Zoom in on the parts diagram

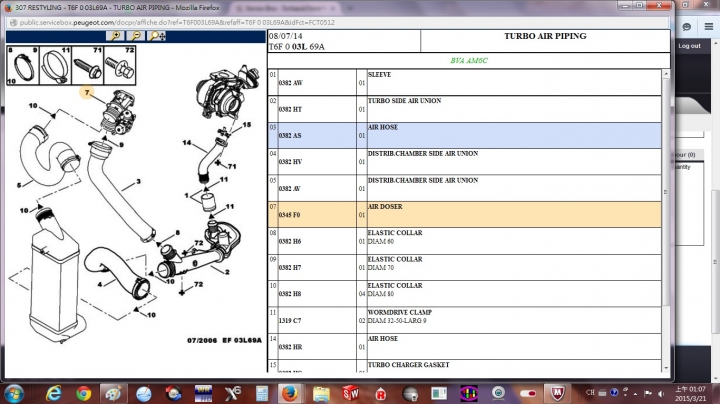(x=115, y=36)
